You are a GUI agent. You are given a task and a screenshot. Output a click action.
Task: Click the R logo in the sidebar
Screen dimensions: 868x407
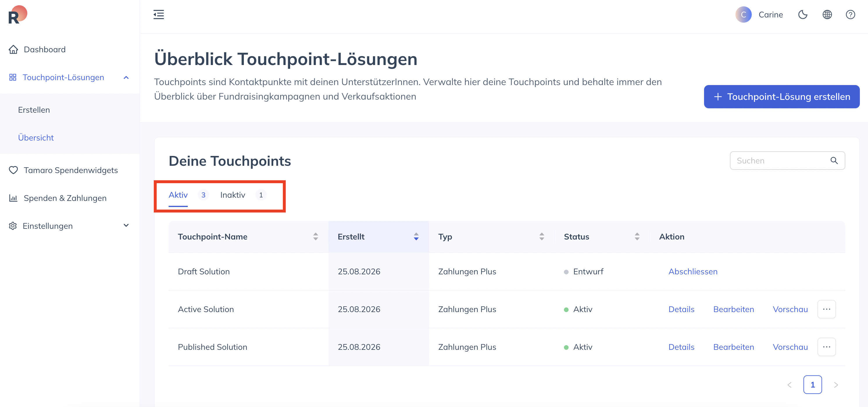(x=17, y=15)
